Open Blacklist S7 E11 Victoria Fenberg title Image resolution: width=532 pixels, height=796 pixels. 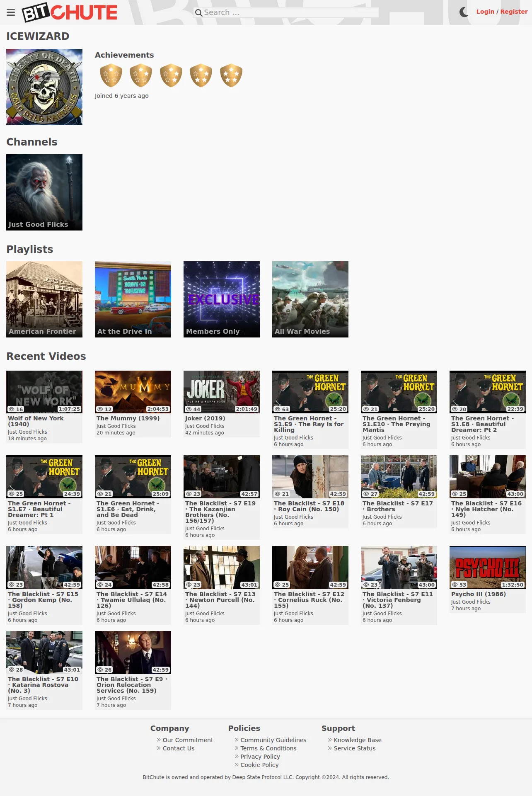click(398, 600)
